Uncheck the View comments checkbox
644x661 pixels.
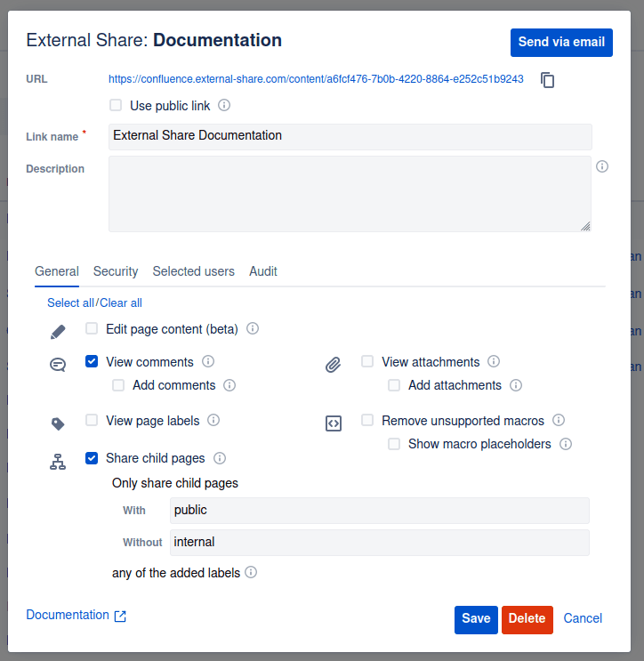click(x=92, y=361)
